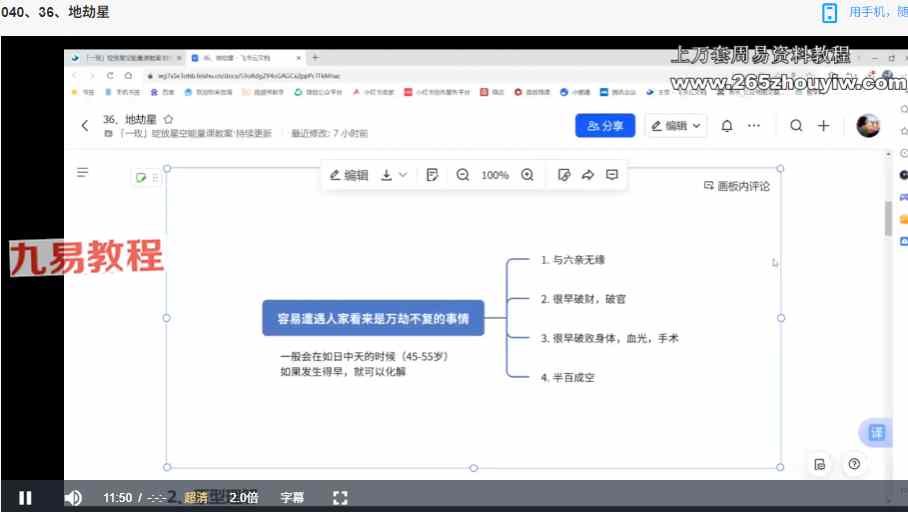Image resolution: width=908 pixels, height=512 pixels.
Task: Pause the video playback
Action: [25, 497]
